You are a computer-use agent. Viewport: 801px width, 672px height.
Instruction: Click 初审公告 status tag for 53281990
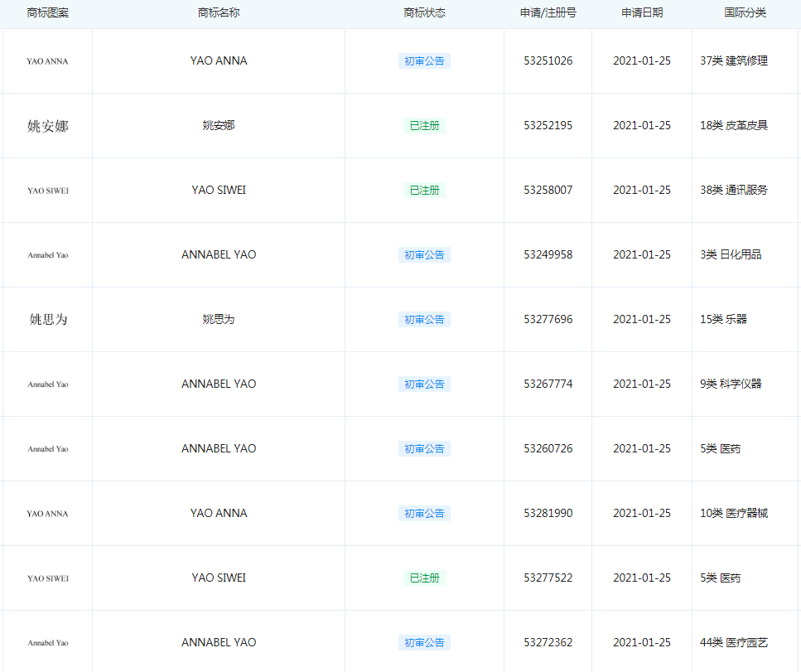pos(424,514)
